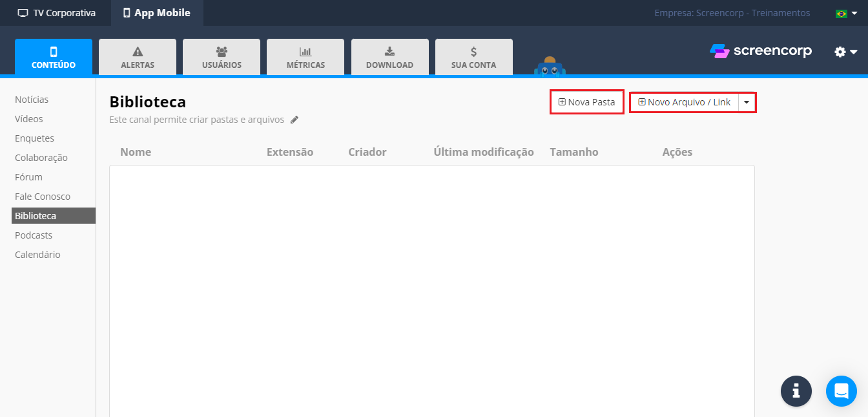Go to the Usuários tab
The height and width of the screenshot is (417, 868).
pos(222,58)
